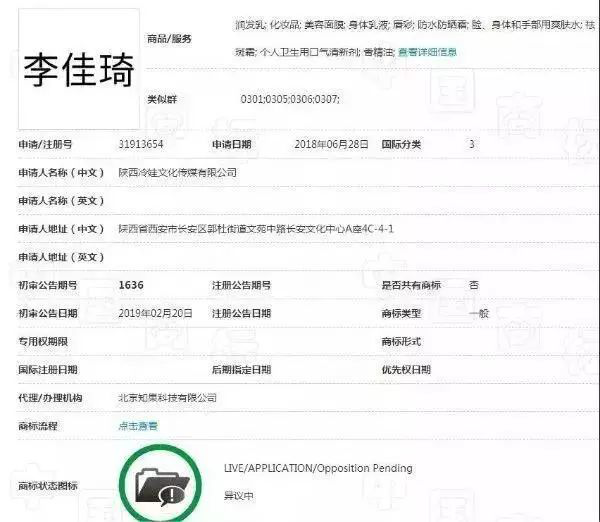Select preliminary announcement number 1636
Viewport: 600px width, 522px height.
(x=131, y=285)
